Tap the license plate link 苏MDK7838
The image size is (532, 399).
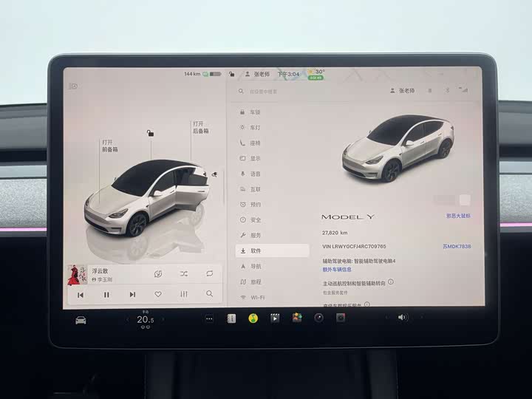457,246
